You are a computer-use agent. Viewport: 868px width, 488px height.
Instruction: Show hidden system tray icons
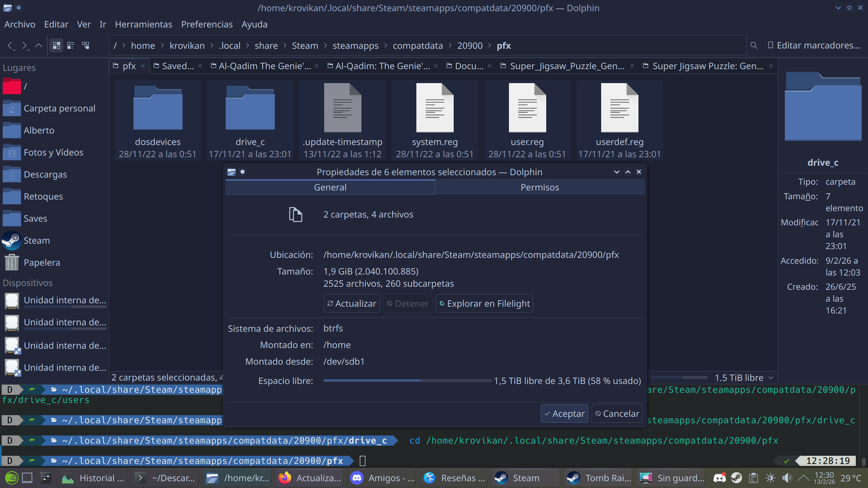[803, 478]
